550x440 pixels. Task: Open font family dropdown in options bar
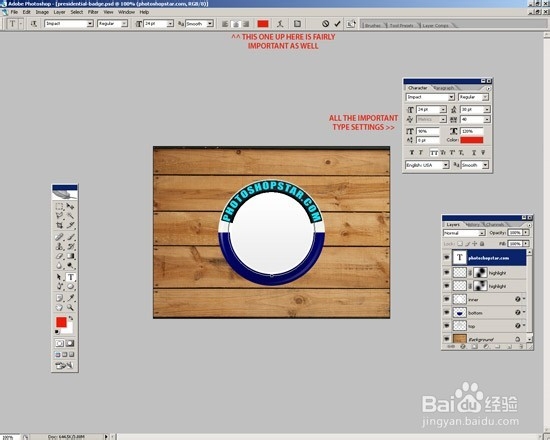(x=90, y=24)
